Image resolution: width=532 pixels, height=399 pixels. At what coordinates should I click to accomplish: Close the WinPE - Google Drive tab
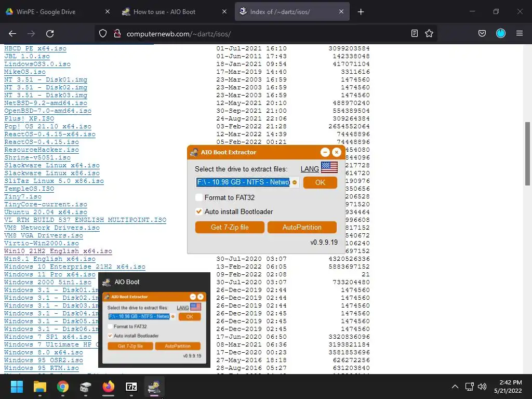107,11
